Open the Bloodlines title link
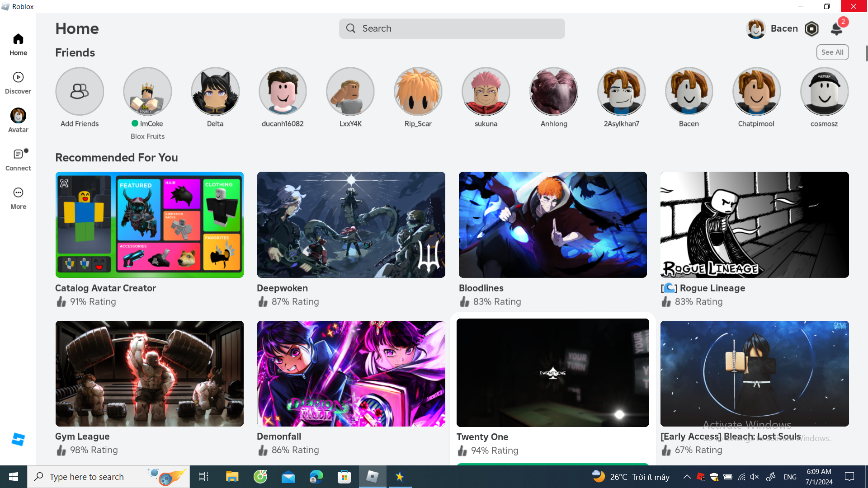 481,288
